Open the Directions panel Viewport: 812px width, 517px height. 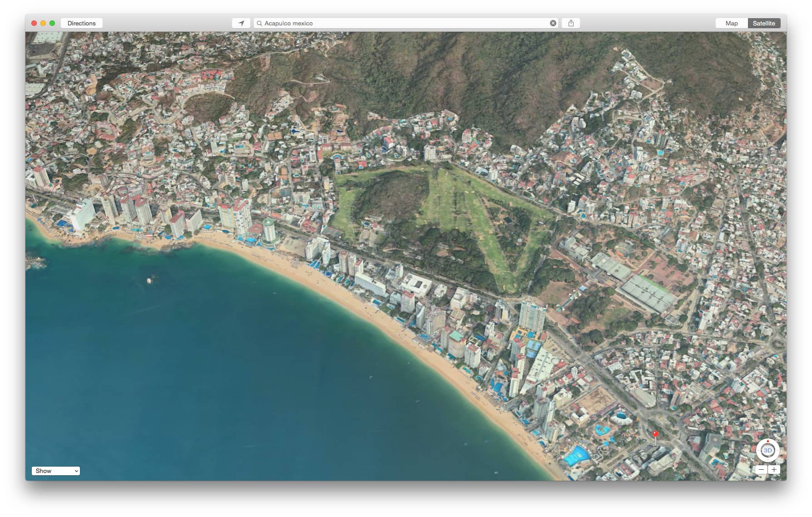(82, 23)
